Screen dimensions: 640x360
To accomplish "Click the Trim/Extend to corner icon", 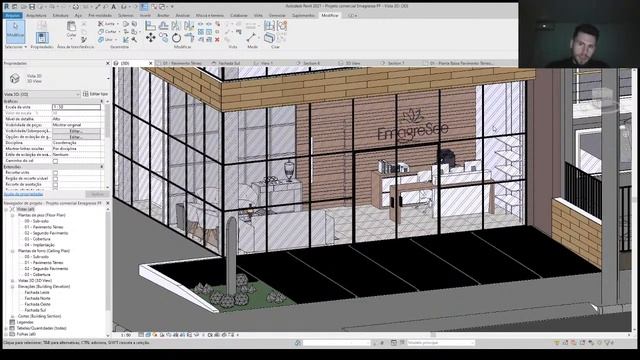I will [189, 38].
